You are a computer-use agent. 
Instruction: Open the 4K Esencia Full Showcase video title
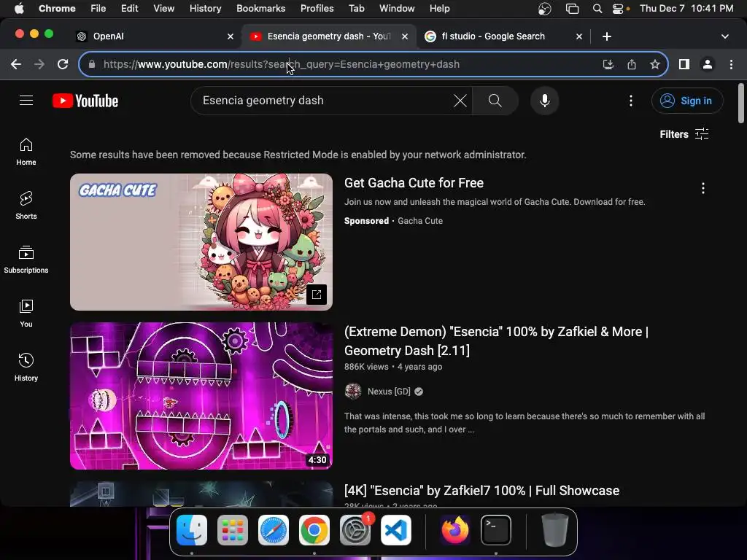(481, 491)
